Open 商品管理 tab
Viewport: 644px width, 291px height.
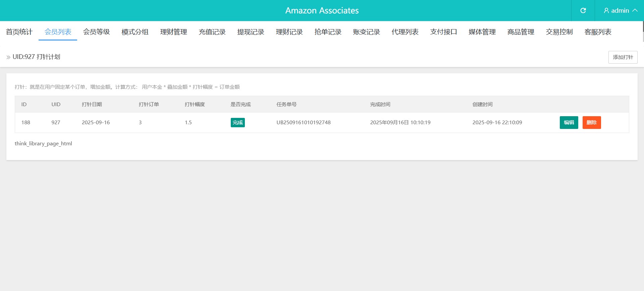tap(521, 32)
